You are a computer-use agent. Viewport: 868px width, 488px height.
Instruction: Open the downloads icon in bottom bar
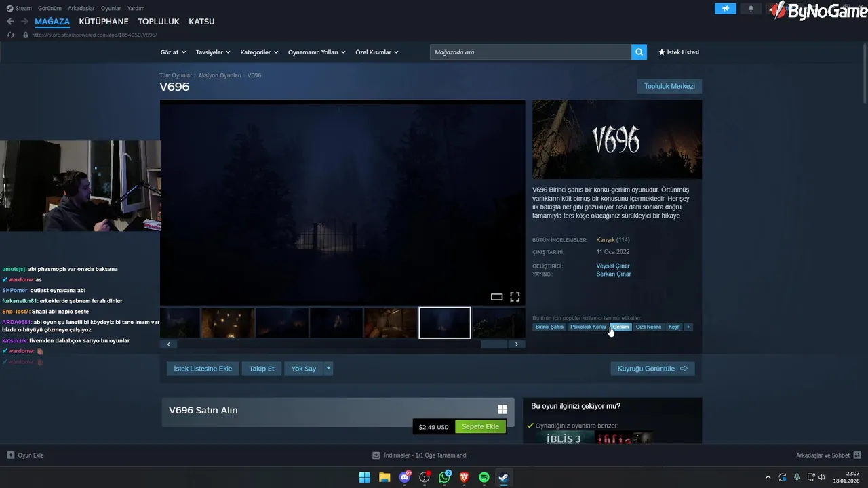[x=376, y=455]
